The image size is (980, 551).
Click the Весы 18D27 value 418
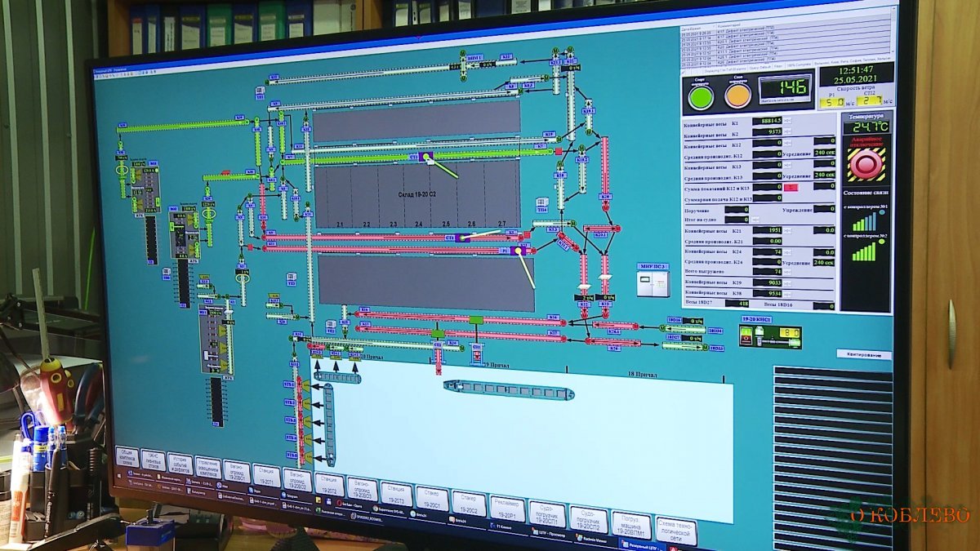737,303
